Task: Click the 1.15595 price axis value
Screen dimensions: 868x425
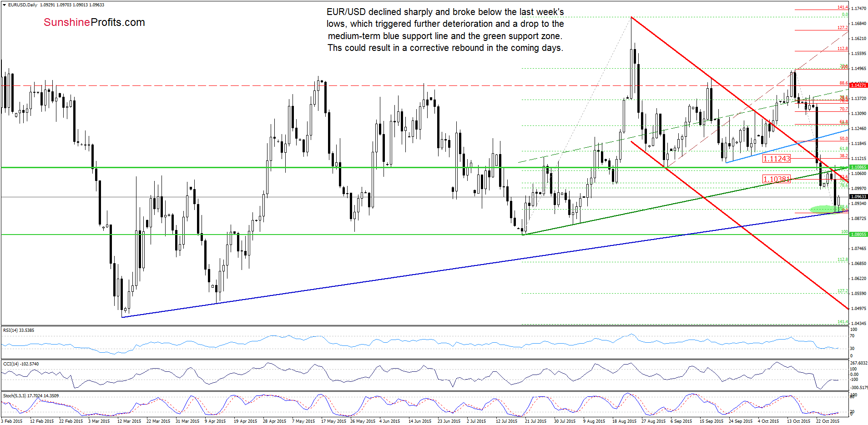Action: tap(859, 54)
